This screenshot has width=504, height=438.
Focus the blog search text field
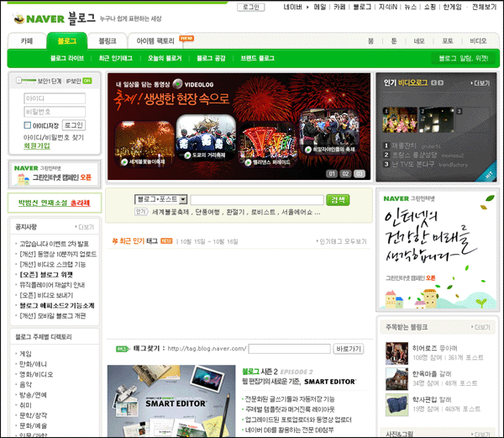[x=257, y=200]
